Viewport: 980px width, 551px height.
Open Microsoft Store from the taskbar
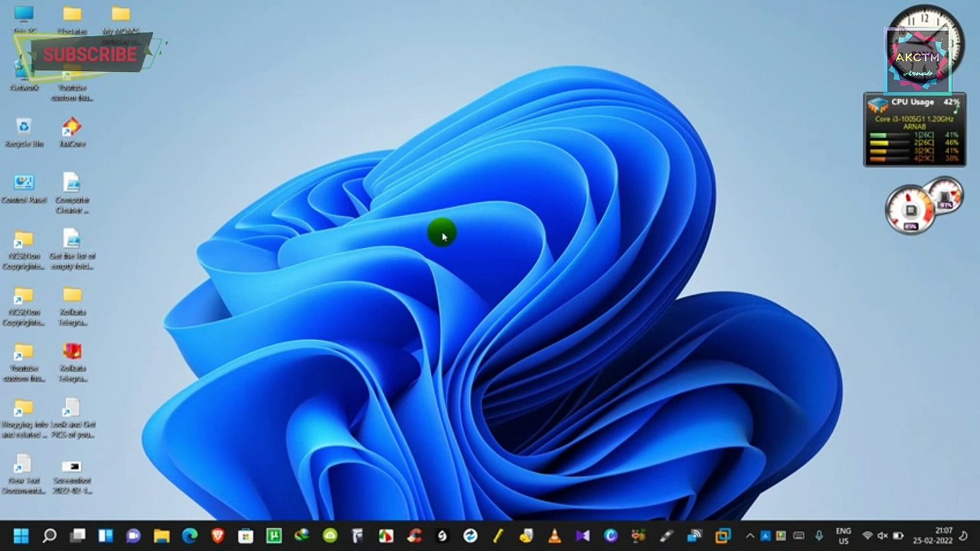point(246,536)
